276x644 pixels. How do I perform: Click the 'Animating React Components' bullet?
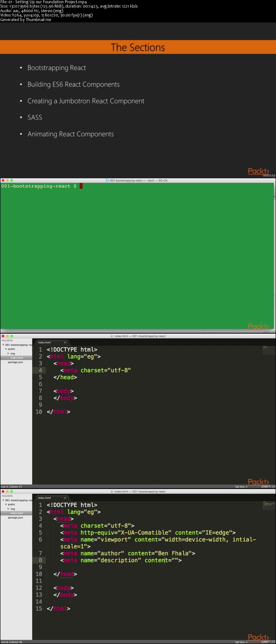71,134
